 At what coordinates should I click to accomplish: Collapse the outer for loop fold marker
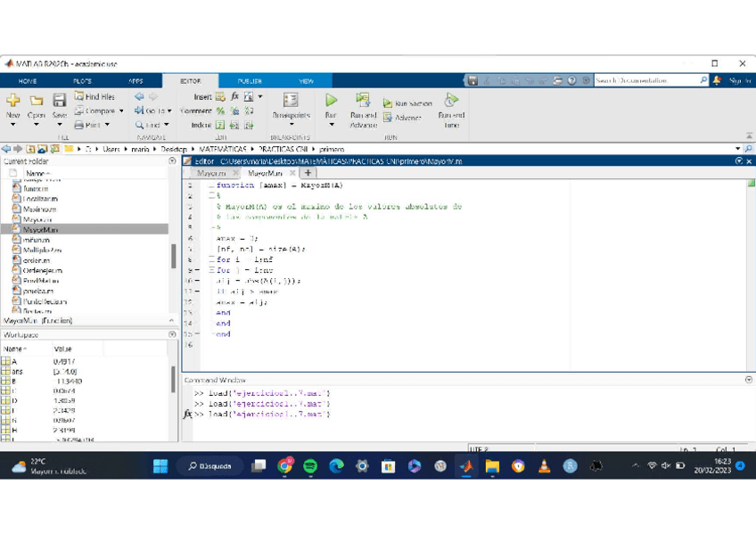coord(211,259)
